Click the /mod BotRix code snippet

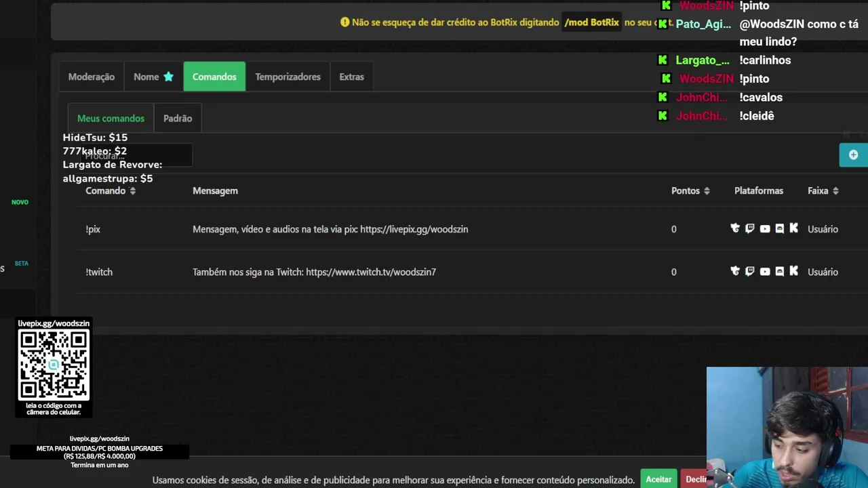[x=592, y=22]
